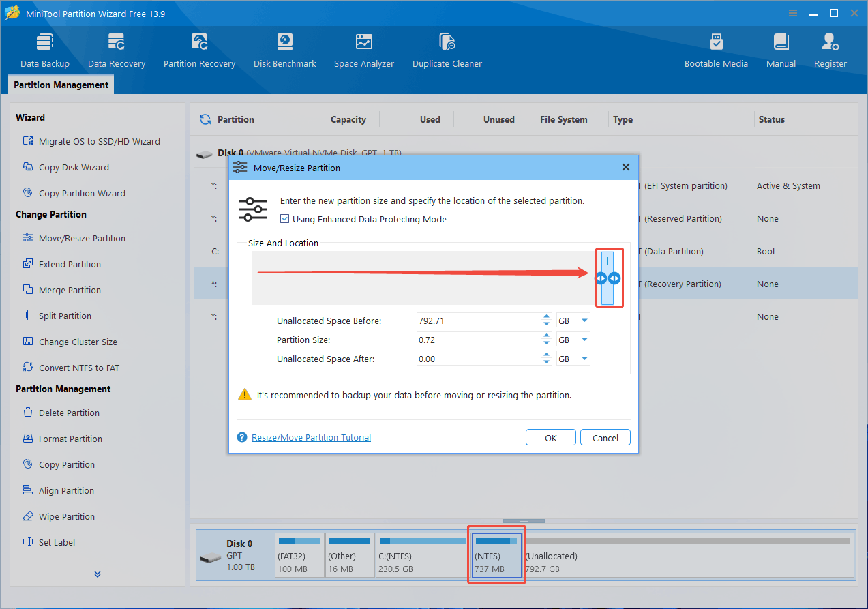Open the Partition Recovery tool

tap(199, 50)
